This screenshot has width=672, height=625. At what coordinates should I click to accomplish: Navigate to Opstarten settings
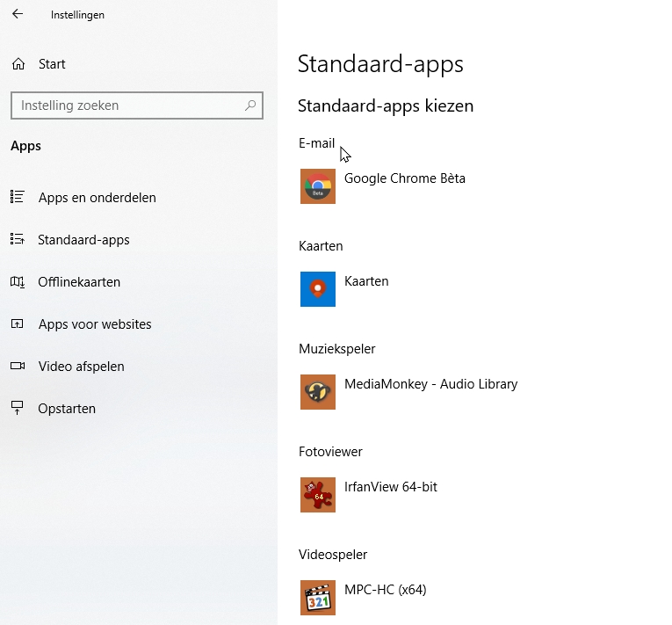click(x=67, y=409)
